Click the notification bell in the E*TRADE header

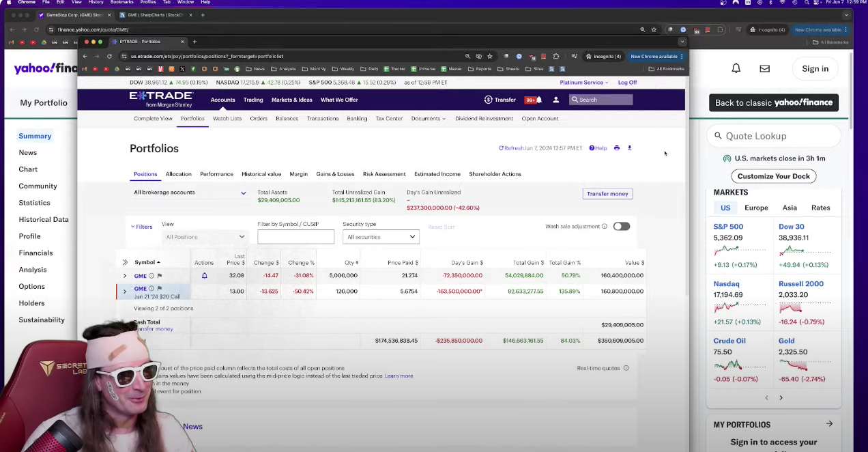click(538, 100)
